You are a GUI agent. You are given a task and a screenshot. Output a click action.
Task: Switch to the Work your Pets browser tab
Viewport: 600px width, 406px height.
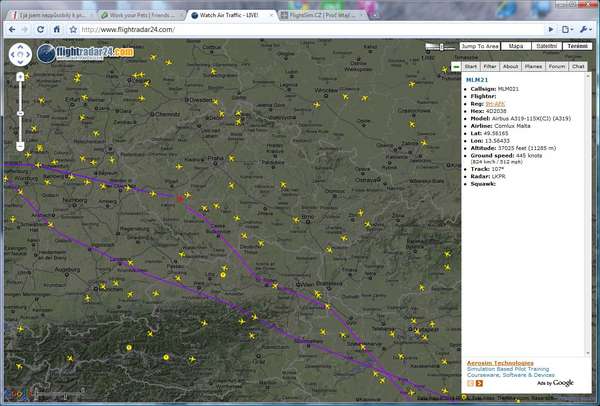[142, 15]
